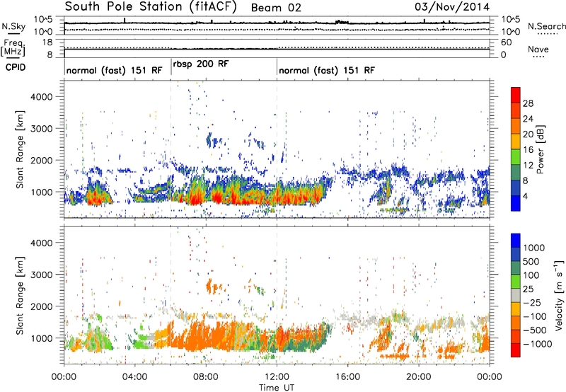Click the 'Power [dB]' colorbar label
The width and height of the screenshot is (566, 392).
tap(540, 149)
